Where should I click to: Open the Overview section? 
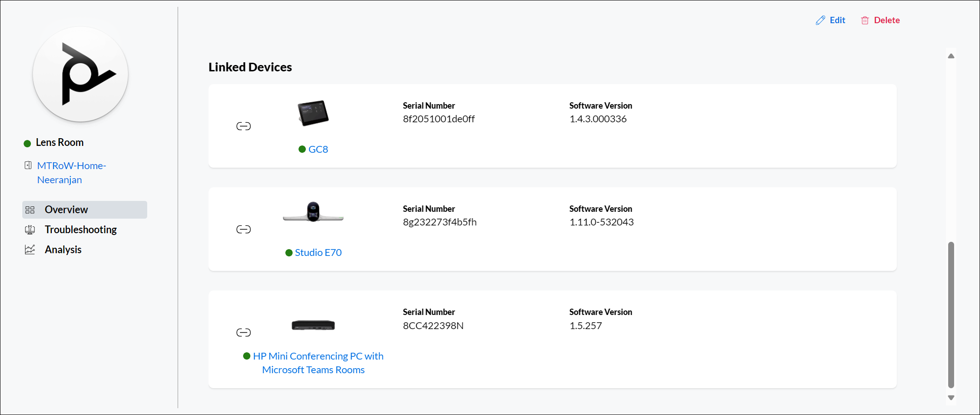(66, 210)
